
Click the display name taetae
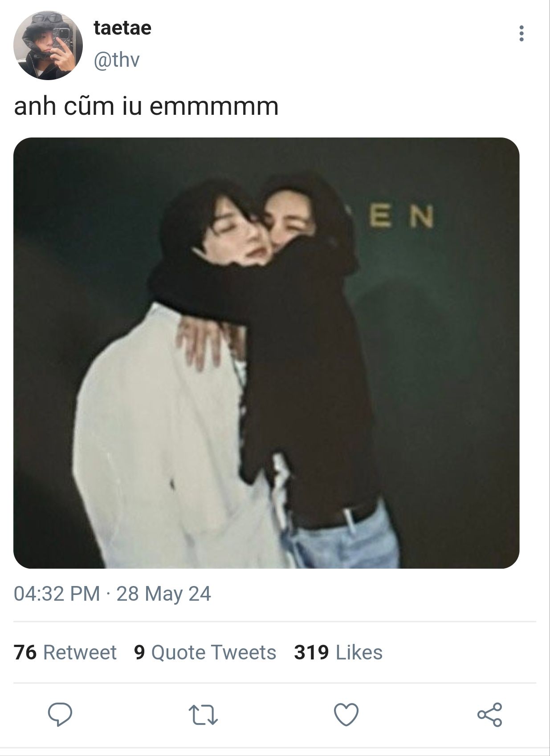pos(122,28)
